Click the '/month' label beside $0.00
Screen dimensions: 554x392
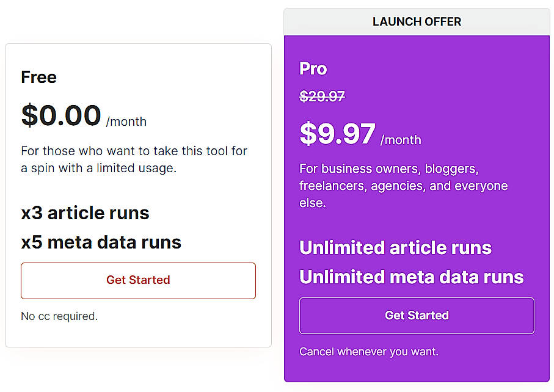pyautogui.click(x=127, y=122)
